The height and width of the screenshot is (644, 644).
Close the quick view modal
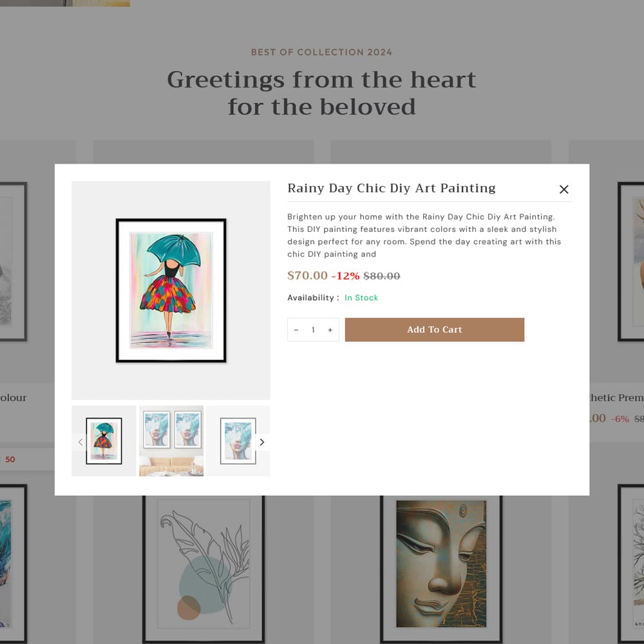coord(563,189)
